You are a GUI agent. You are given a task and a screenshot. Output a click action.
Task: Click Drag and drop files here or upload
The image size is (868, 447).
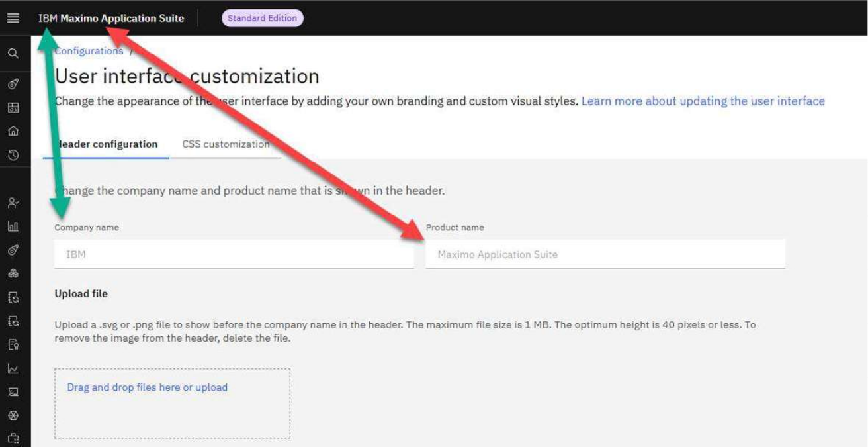click(x=147, y=387)
